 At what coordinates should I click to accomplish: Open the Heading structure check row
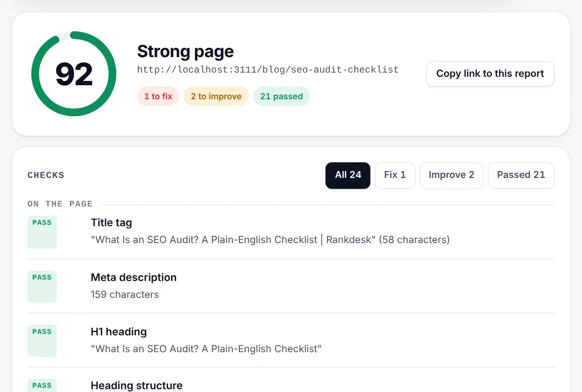(291, 380)
